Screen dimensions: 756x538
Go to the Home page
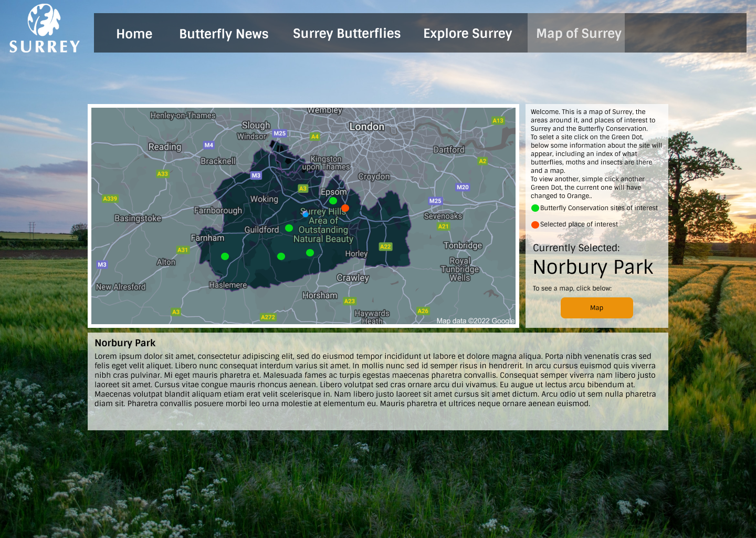click(x=134, y=34)
